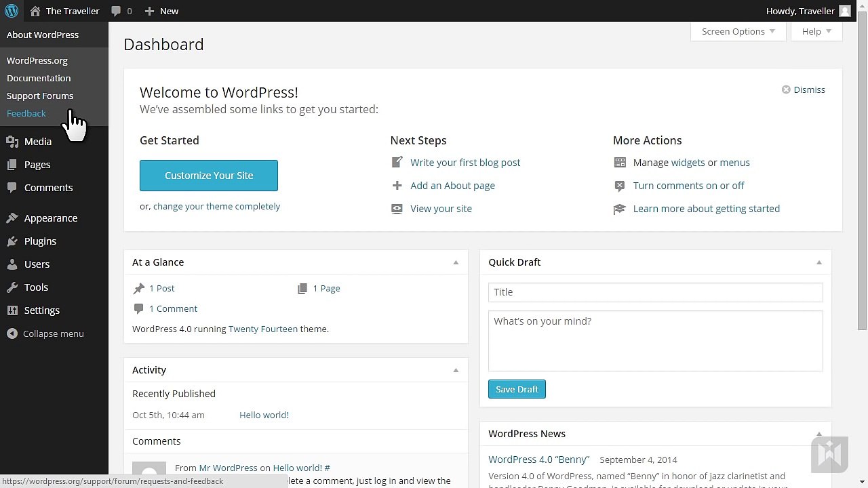Screen dimensions: 868x488
Task: Open the menus link
Action: [x=734, y=163]
